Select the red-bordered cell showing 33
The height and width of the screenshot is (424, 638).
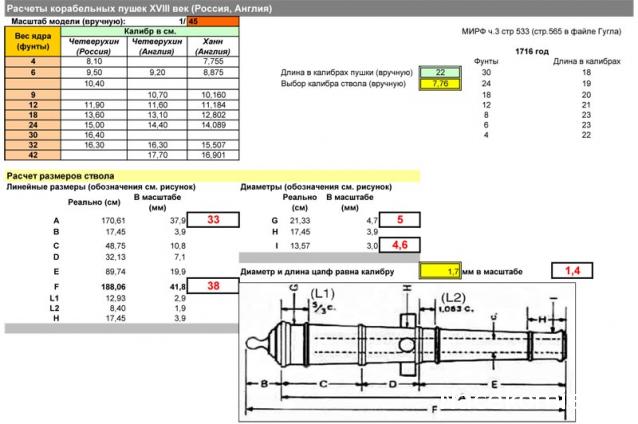click(x=215, y=219)
